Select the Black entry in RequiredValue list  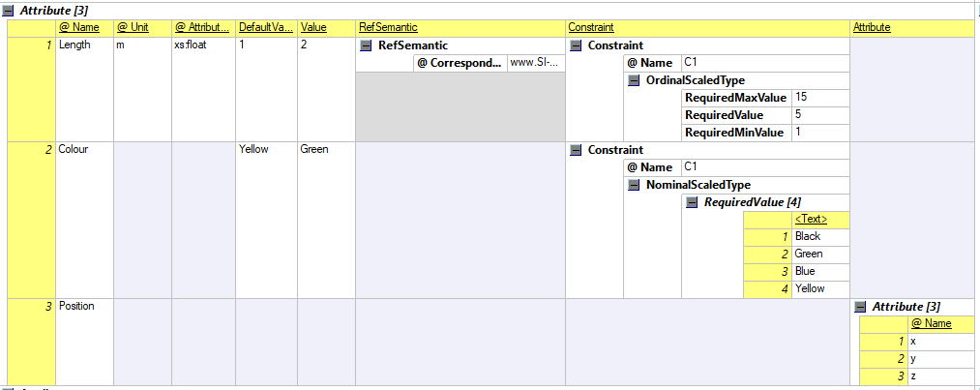(x=820, y=237)
